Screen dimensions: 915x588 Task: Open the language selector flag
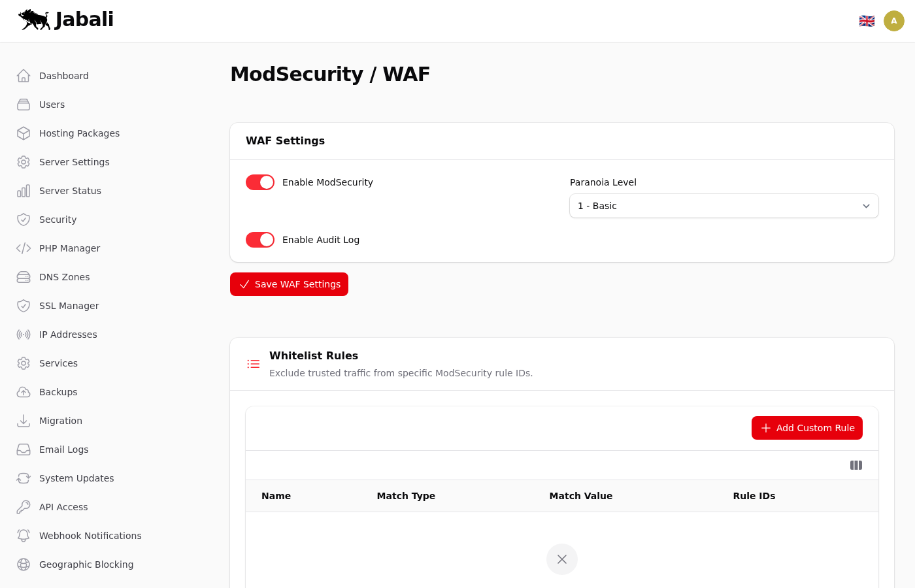click(x=867, y=21)
